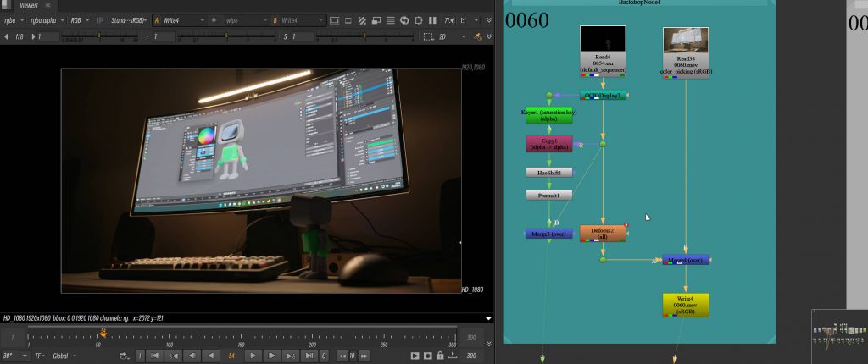The image size is (868, 364).
Task: Jump to the last frame
Action: pos(309,356)
